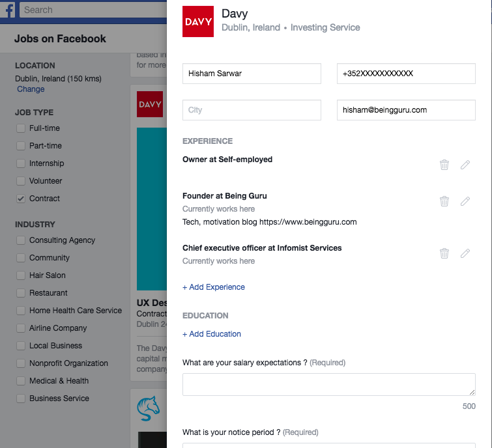492x448 pixels.
Task: Edit the Founder at Being Guru entry
Action: pos(465,201)
